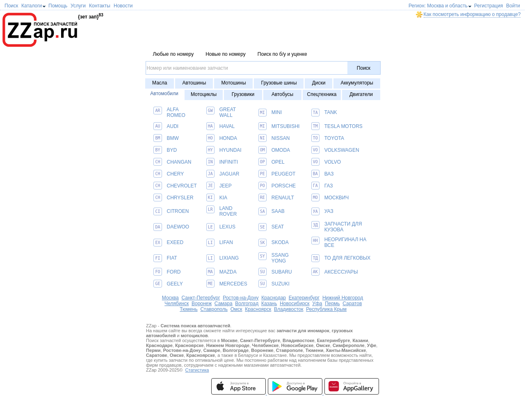This screenshot has height=420, width=525.
Task: Click the Войти login link
Action: [x=513, y=6]
